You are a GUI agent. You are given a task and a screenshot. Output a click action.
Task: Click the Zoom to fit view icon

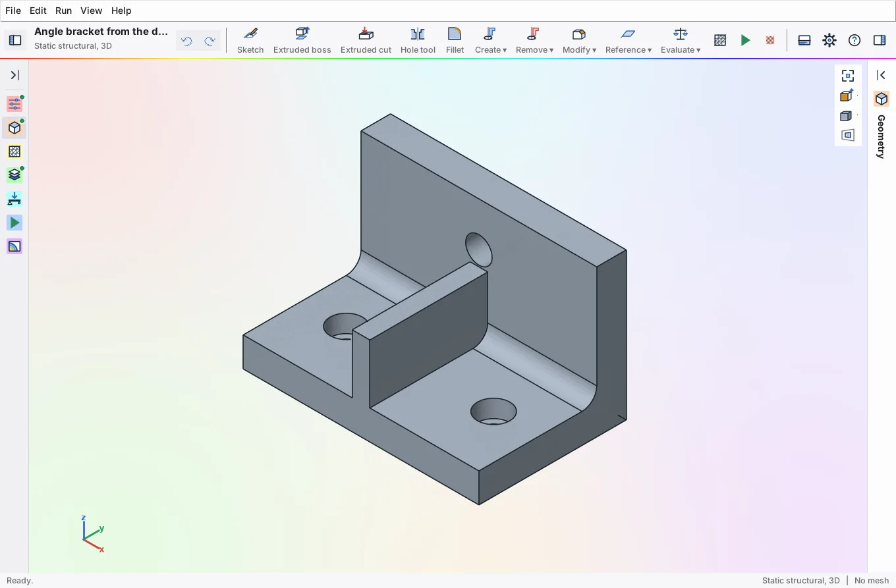pos(848,76)
